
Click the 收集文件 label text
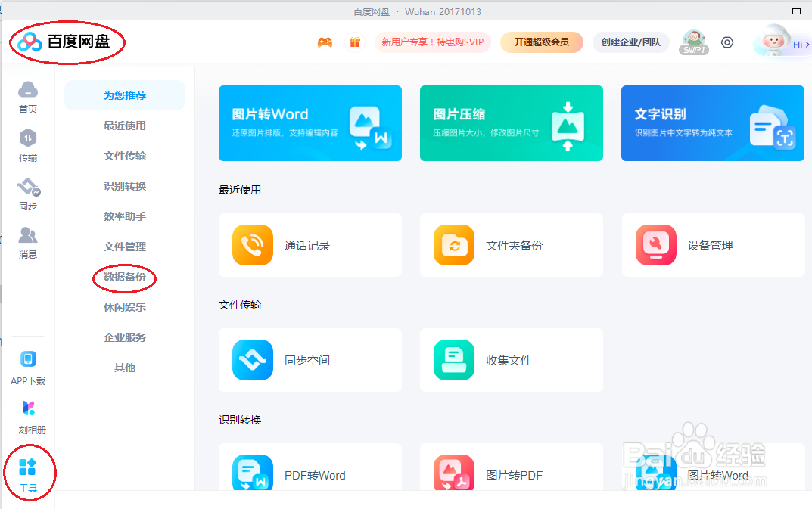click(509, 361)
